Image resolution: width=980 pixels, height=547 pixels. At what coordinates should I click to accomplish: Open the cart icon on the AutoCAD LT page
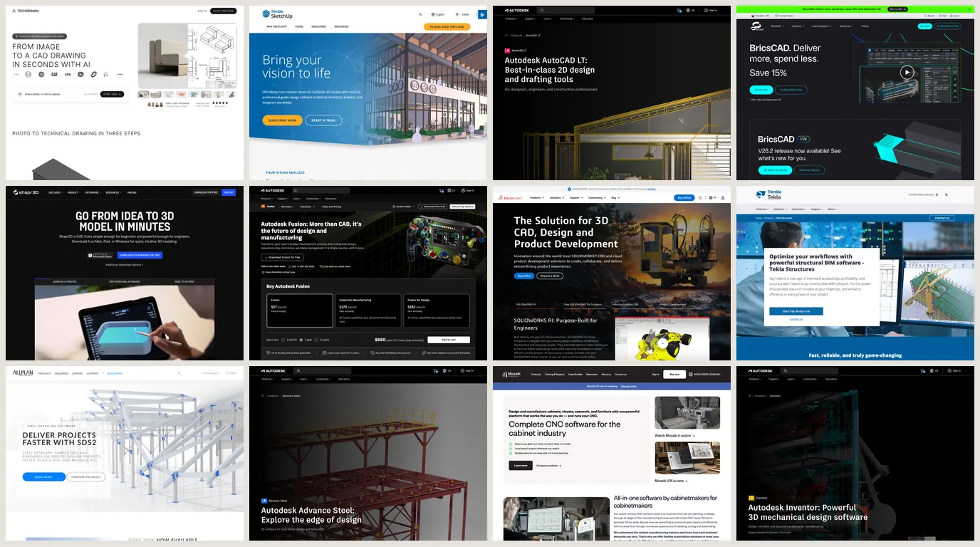click(x=679, y=11)
